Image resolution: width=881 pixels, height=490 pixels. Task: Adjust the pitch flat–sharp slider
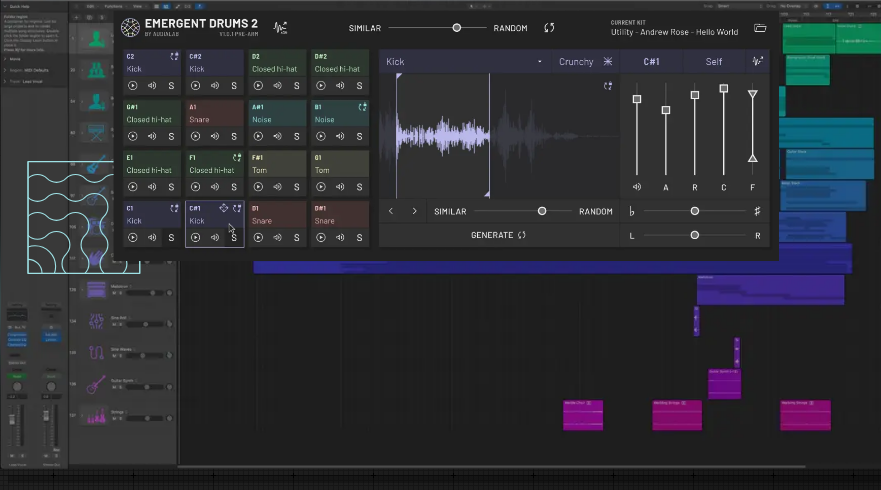point(695,211)
